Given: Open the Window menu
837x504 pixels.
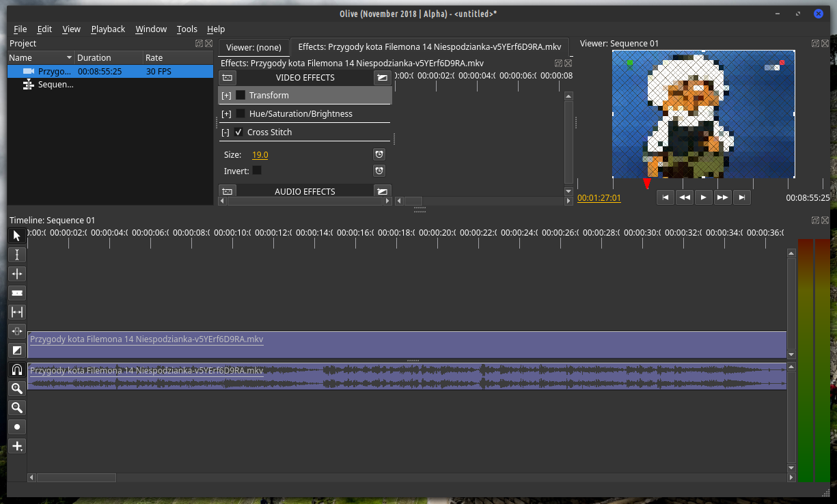Looking at the screenshot, I should point(151,29).
